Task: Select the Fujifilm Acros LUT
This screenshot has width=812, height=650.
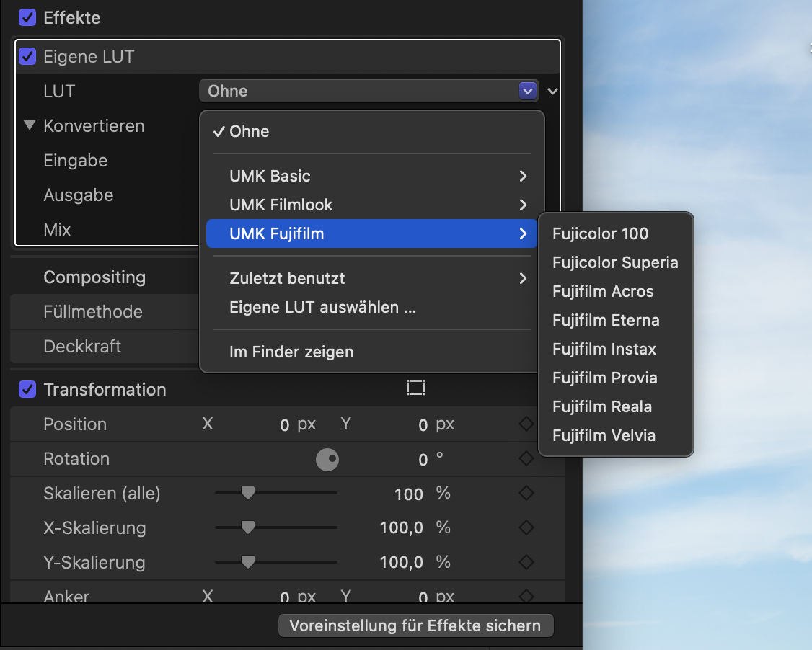Action: point(616,291)
